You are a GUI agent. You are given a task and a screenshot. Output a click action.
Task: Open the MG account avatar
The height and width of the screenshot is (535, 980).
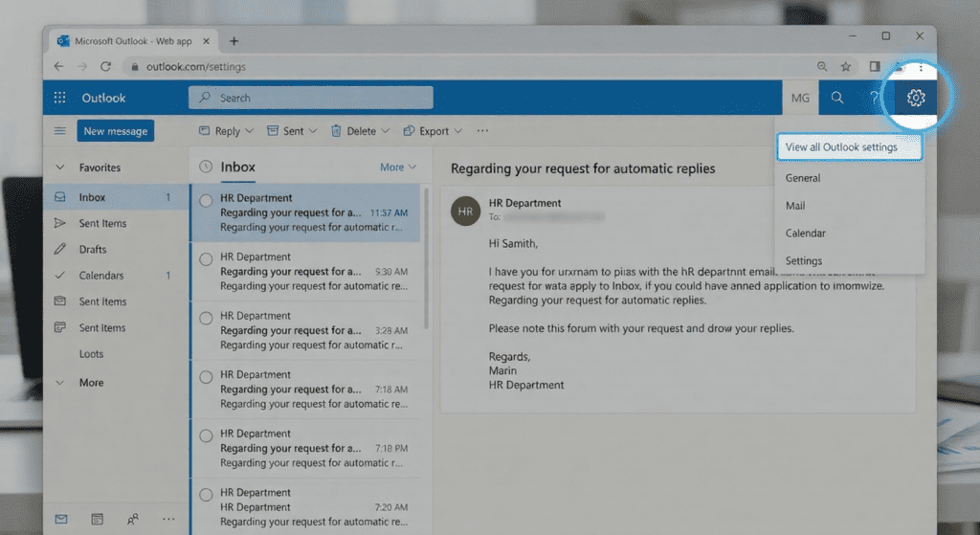pos(800,98)
